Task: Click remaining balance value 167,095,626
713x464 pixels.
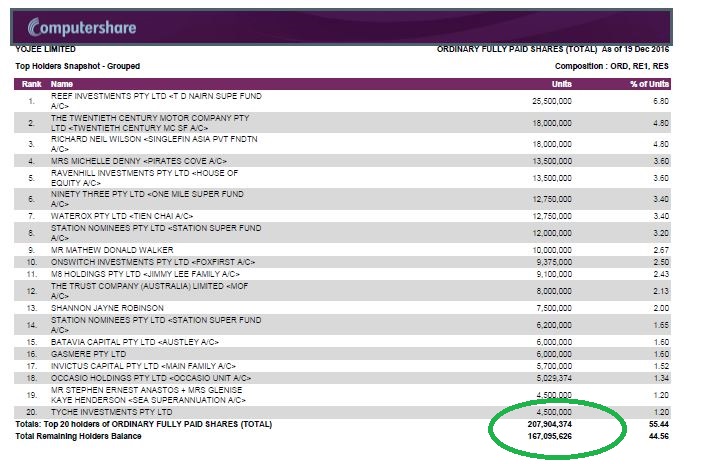Action: coord(550,436)
